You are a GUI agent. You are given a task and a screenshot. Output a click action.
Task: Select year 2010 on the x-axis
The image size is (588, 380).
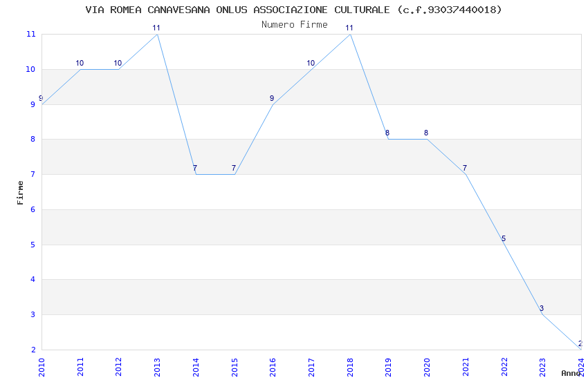tap(42, 368)
